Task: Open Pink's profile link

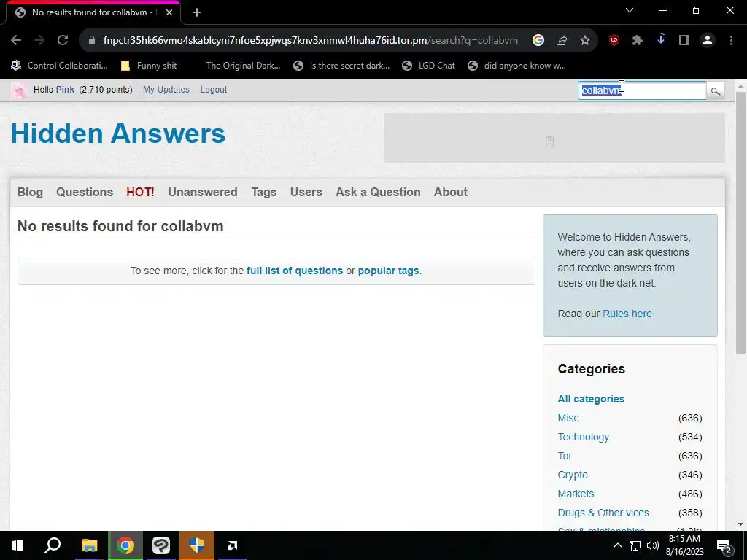Action: 65,90
